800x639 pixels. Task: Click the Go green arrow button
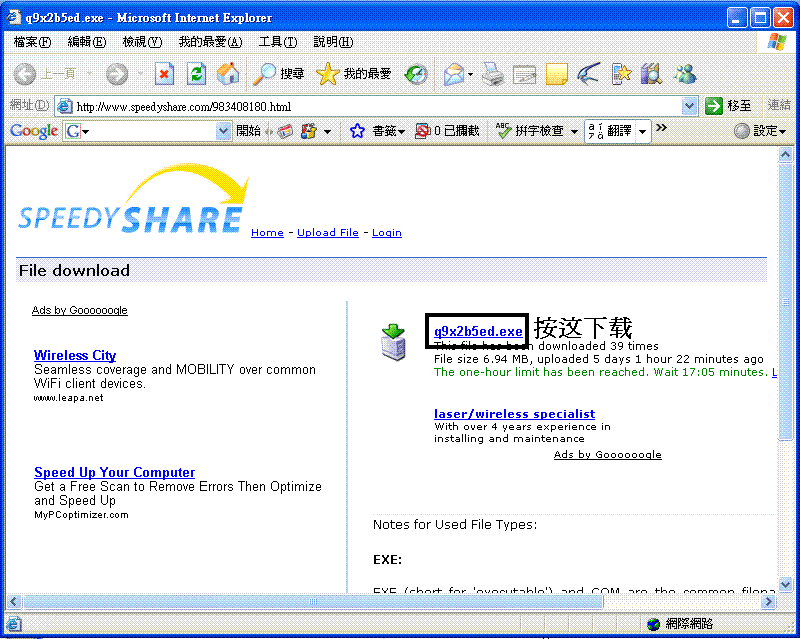(714, 106)
